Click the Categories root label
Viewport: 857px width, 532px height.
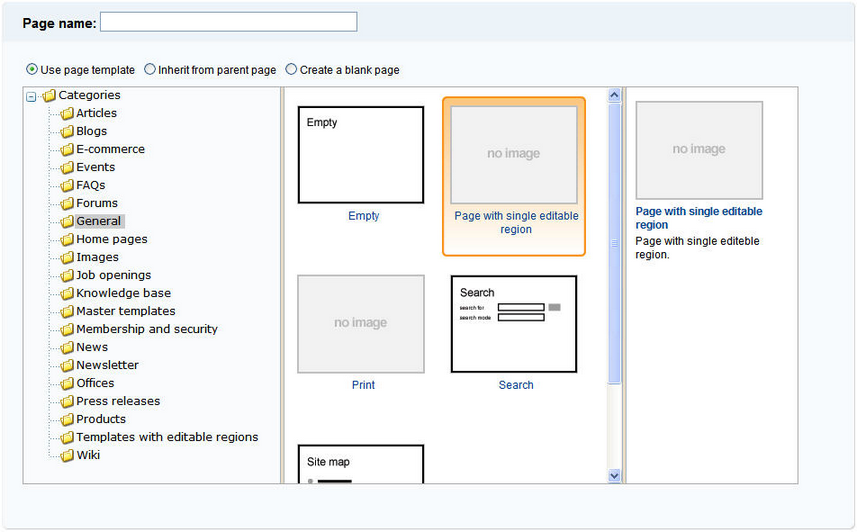pyautogui.click(x=90, y=96)
